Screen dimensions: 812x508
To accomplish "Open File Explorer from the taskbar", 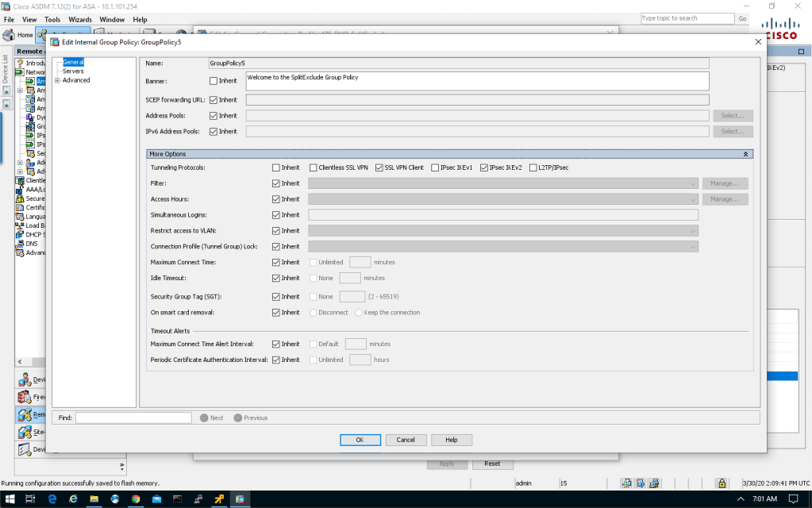I will click(x=94, y=498).
